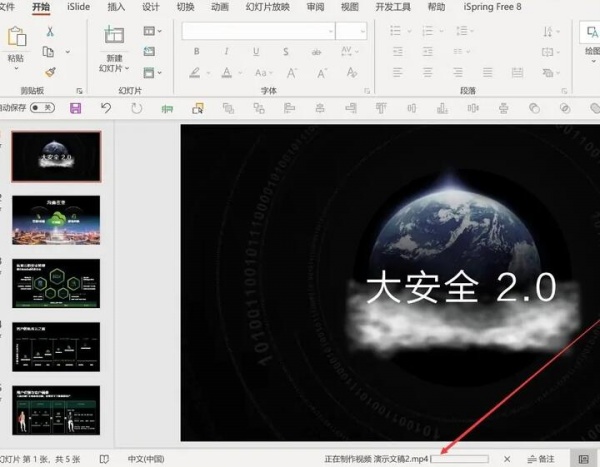Select slide 5 thumbnail with figures
This screenshot has height=467, width=600.
56,410
